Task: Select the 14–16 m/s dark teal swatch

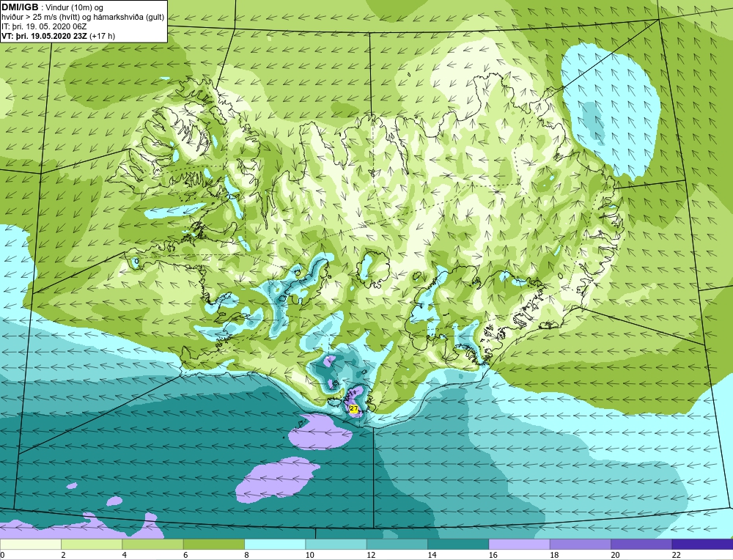Action: pyautogui.click(x=458, y=544)
